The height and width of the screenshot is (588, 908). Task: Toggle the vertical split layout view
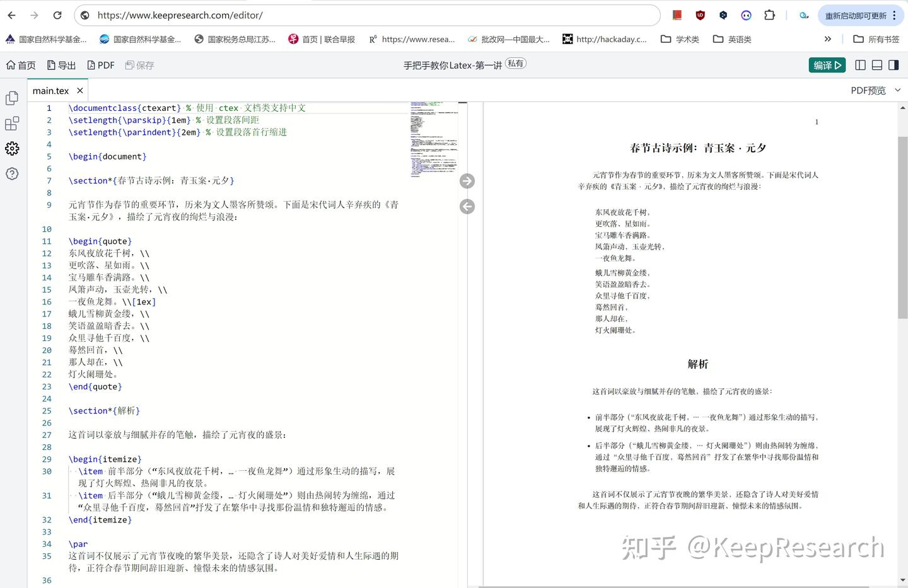pos(860,65)
